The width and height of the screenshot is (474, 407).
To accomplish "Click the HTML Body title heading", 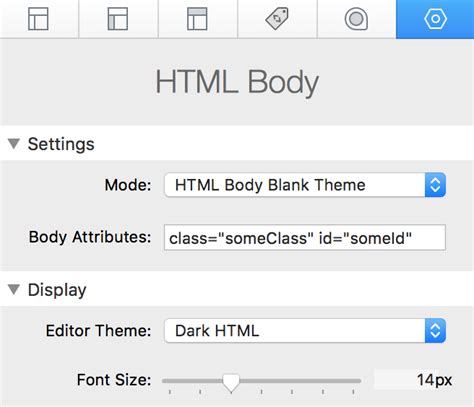I will point(237,82).
